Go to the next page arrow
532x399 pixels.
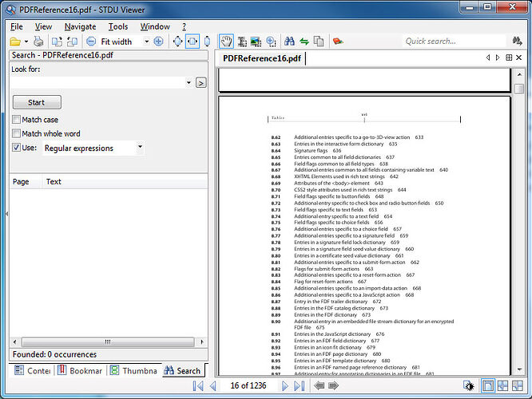(285, 385)
